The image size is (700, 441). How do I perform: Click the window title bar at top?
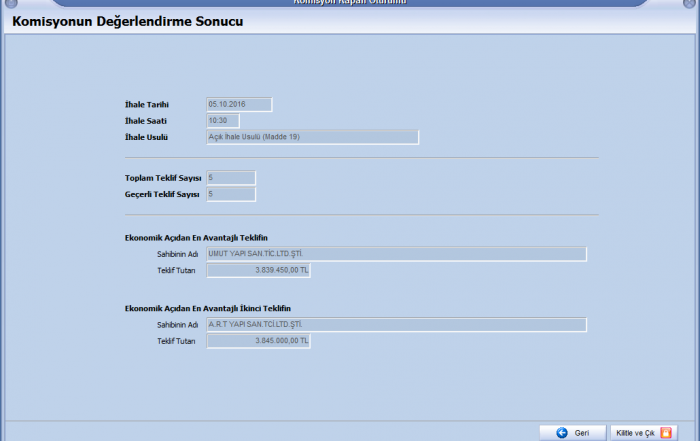point(350,3)
